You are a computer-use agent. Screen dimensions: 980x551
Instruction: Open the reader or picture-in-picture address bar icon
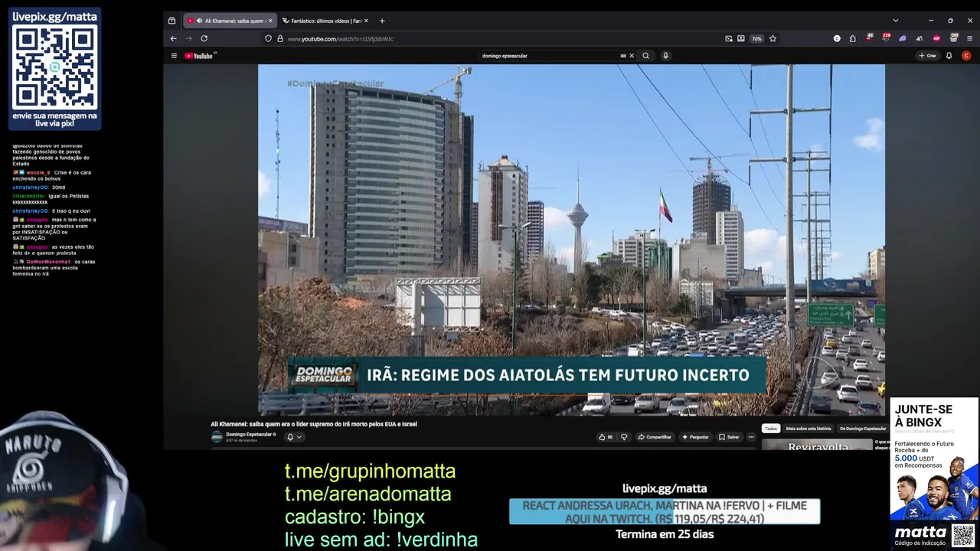point(729,38)
